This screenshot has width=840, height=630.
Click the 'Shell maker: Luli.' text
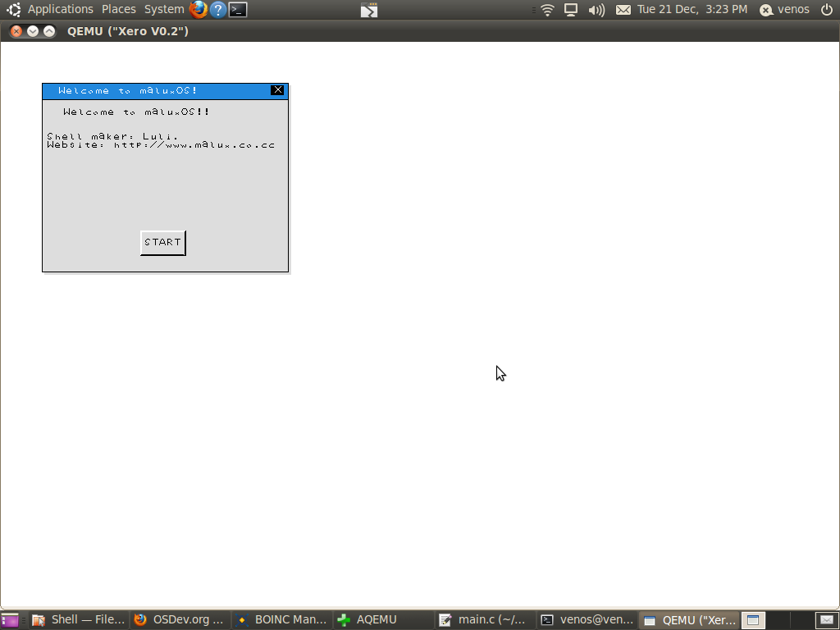click(112, 136)
